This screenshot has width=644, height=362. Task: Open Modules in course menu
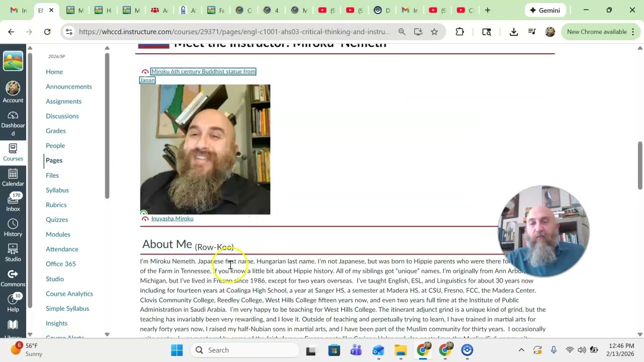coord(58,234)
